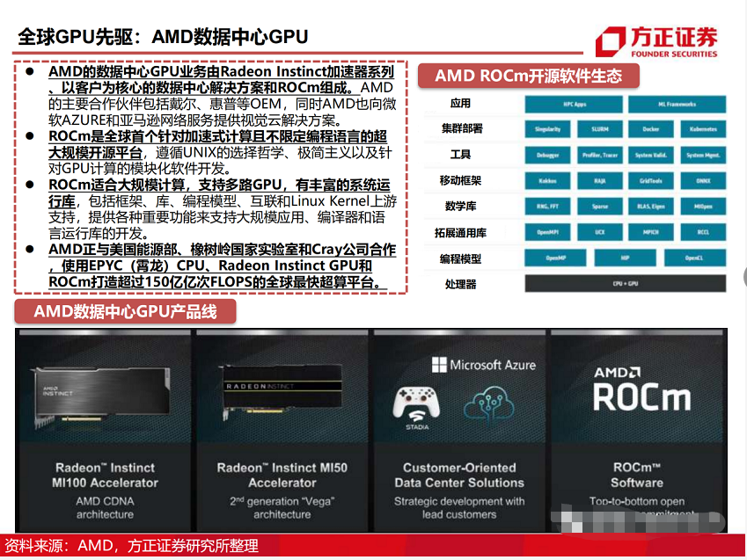Click the slide title 全球GPU先驱

coord(163,37)
